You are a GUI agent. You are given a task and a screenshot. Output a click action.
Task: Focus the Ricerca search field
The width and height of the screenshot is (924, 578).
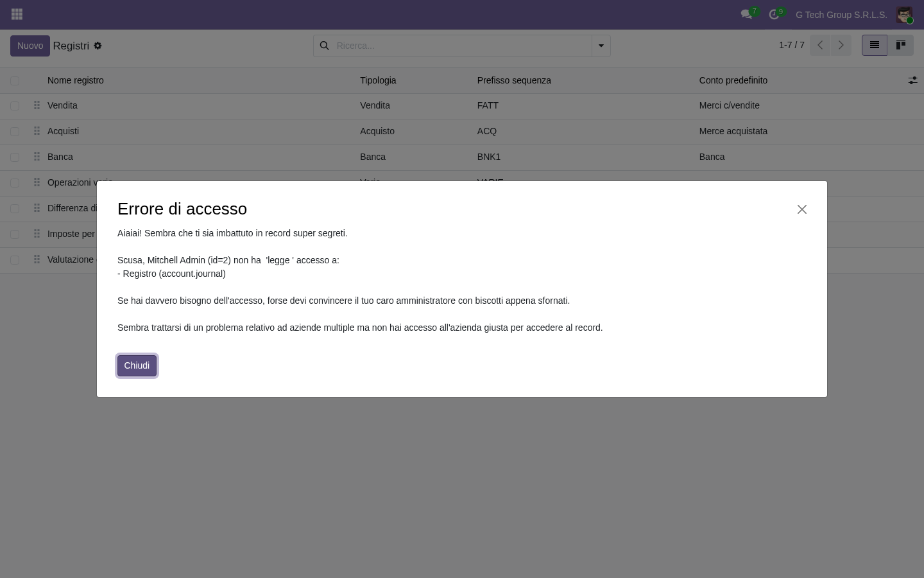pos(462,46)
